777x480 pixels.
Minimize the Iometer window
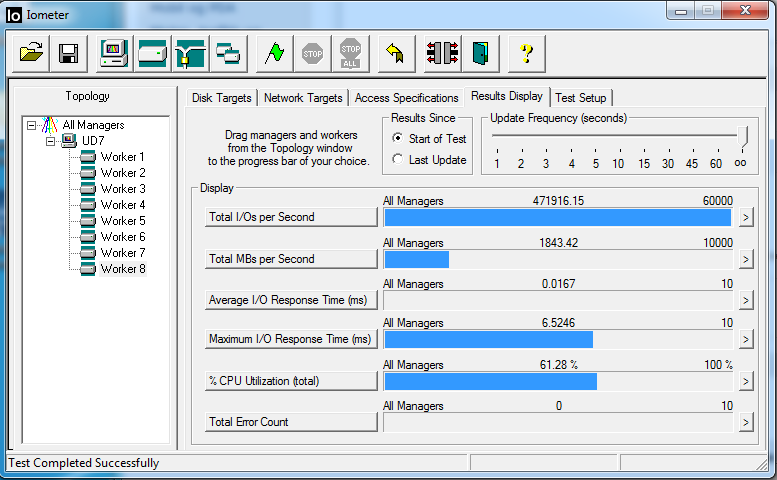(x=680, y=10)
